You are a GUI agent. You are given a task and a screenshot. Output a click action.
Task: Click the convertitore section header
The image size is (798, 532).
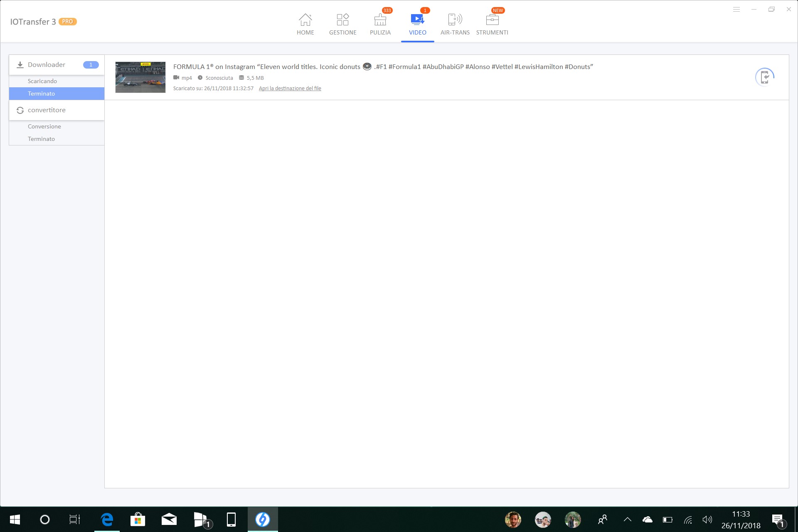[x=57, y=110]
